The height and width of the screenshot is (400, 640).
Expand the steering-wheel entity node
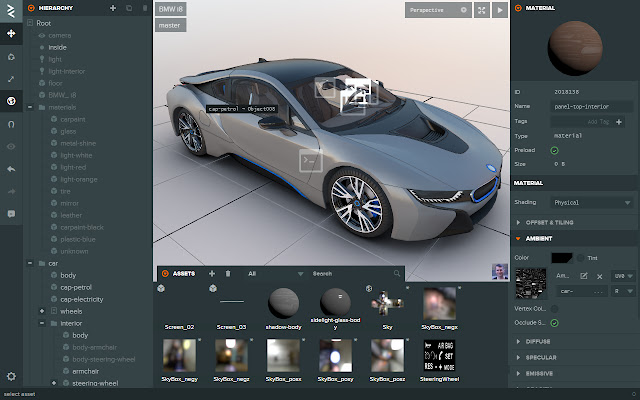point(54,383)
